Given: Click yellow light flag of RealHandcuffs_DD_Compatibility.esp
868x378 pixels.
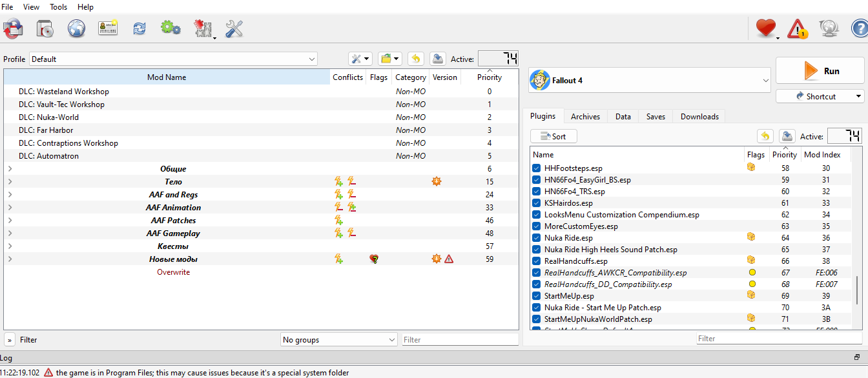Looking at the screenshot, I should tap(752, 284).
